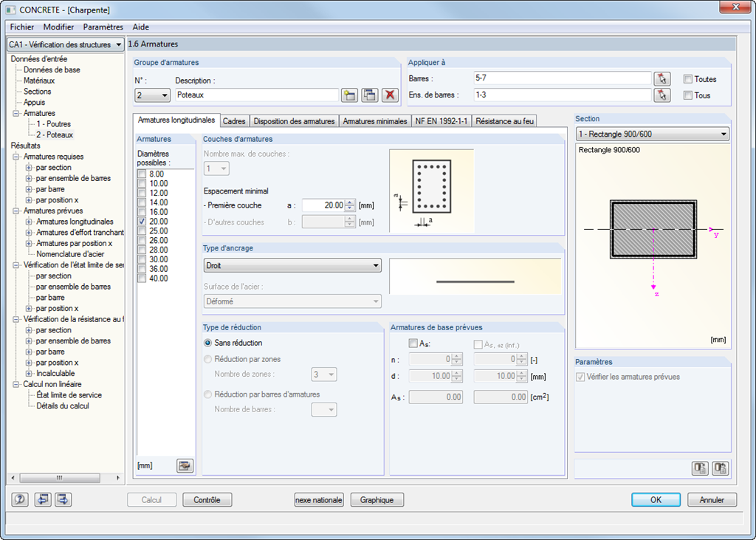The image size is (756, 540).
Task: Click the Annexe nationale button
Action: 319,500
